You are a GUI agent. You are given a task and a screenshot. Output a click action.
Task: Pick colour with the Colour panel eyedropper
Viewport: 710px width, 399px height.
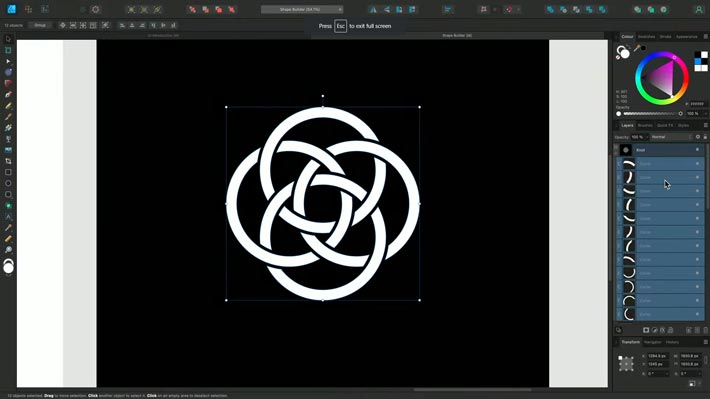point(637,48)
